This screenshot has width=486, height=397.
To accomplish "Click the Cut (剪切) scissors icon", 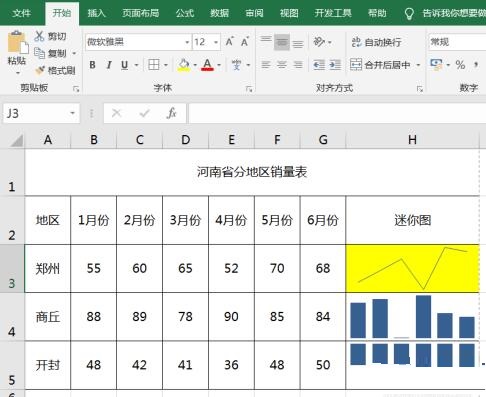I will coord(39,36).
